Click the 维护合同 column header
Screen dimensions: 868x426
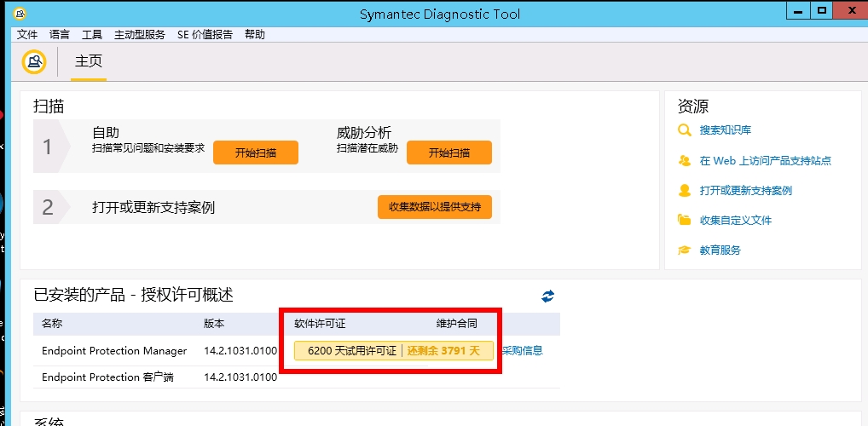point(457,324)
